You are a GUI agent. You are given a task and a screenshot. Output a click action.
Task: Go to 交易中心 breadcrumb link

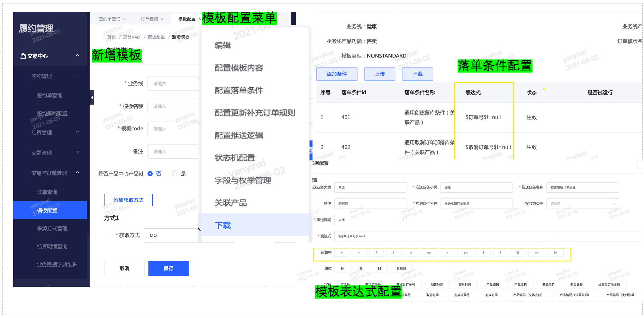pos(131,37)
